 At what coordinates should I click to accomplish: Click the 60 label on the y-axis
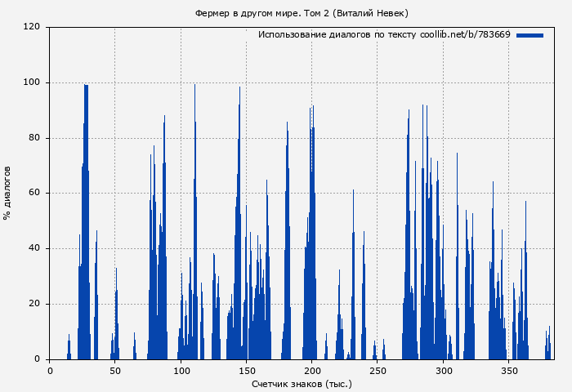pos(34,194)
